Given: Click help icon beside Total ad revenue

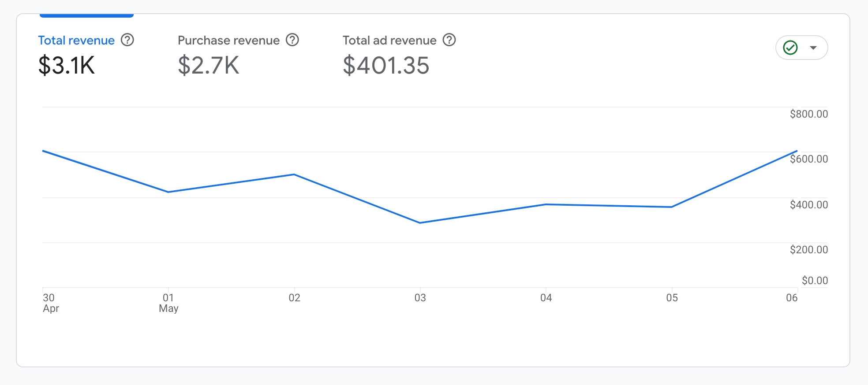Looking at the screenshot, I should 449,40.
